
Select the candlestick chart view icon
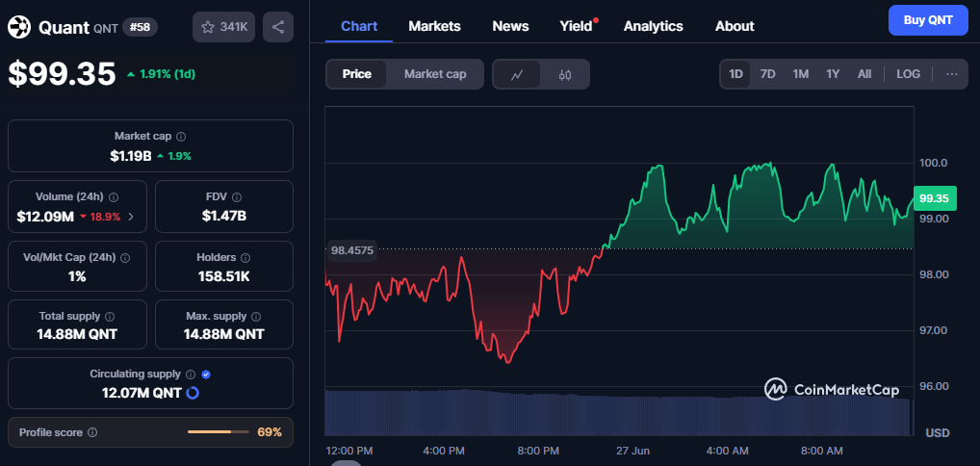pos(565,74)
